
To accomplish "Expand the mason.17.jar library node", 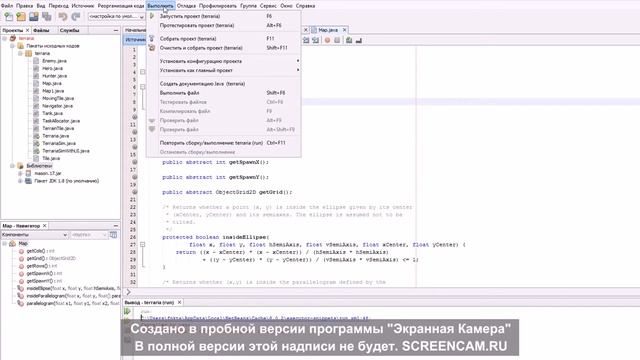I will point(20,173).
